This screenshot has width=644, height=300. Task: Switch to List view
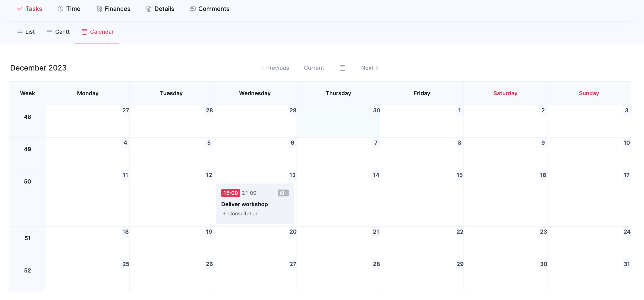pyautogui.click(x=26, y=32)
